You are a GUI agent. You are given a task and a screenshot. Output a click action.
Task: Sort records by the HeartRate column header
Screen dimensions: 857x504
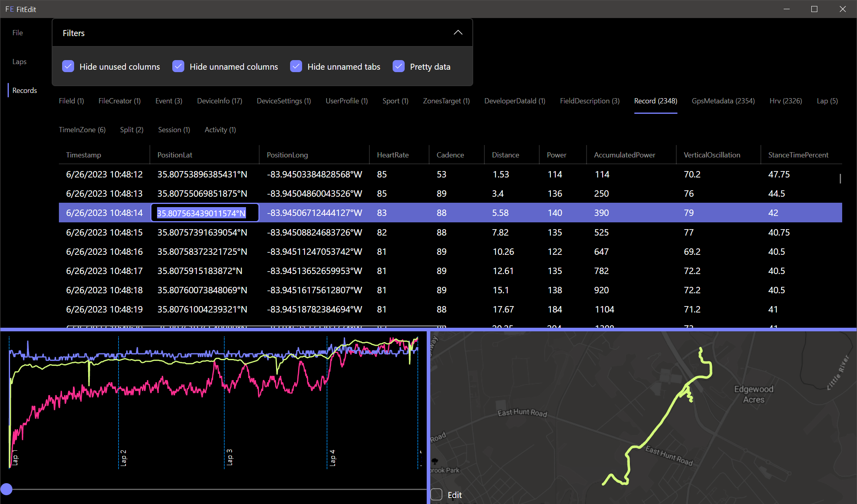[393, 155]
